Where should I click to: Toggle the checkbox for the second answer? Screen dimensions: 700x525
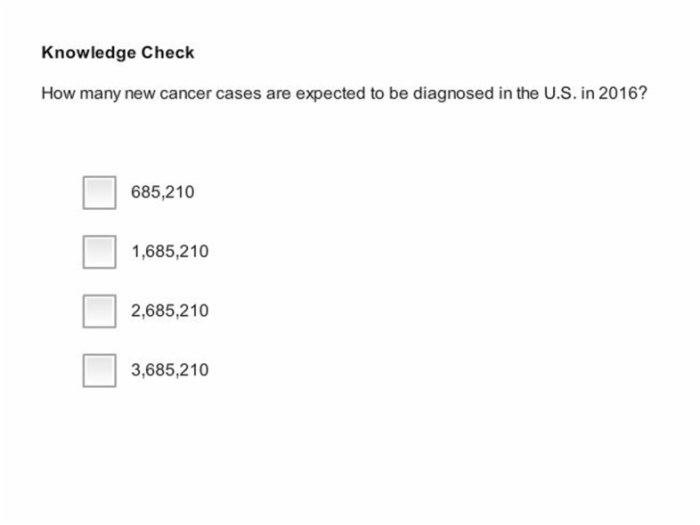coord(99,252)
